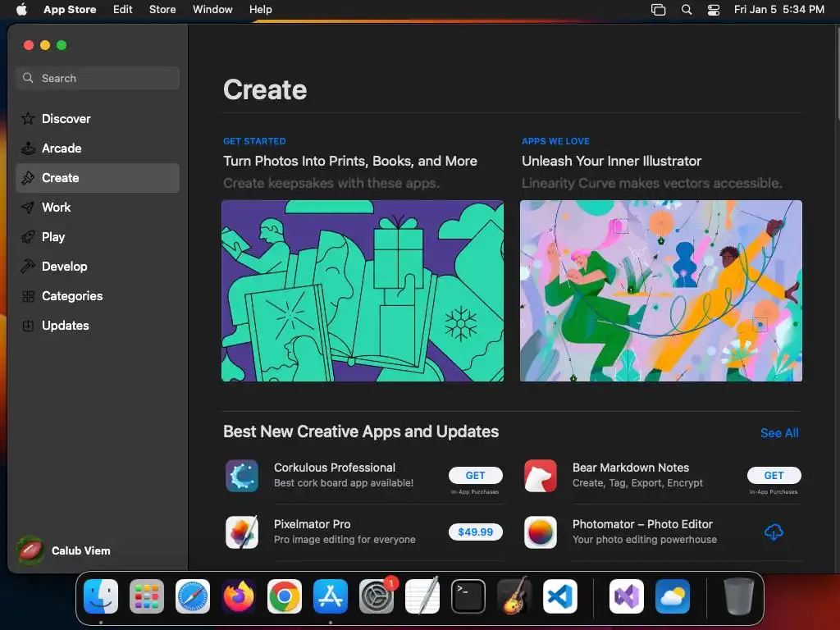This screenshot has height=630, width=840.
Task: Launch Terminal from the Dock
Action: point(468,596)
